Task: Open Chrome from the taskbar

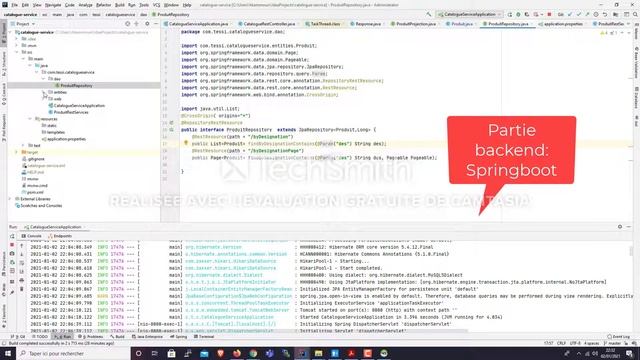Action: [x=253, y=353]
